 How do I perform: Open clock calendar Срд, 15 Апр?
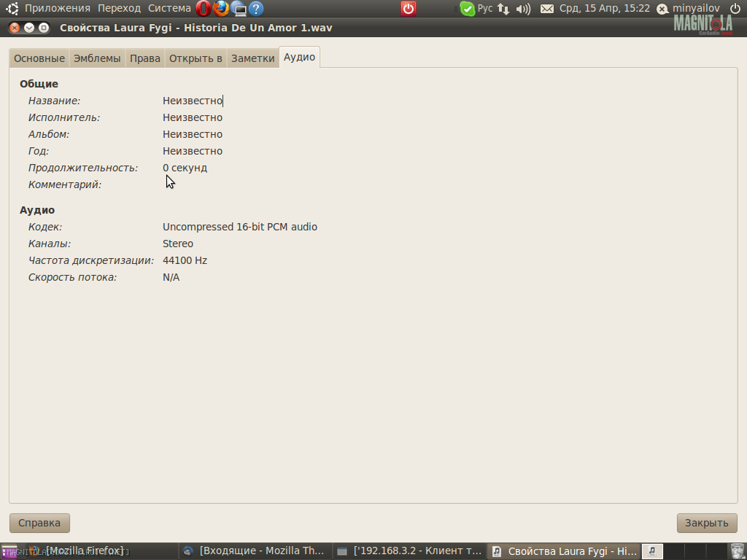604,9
